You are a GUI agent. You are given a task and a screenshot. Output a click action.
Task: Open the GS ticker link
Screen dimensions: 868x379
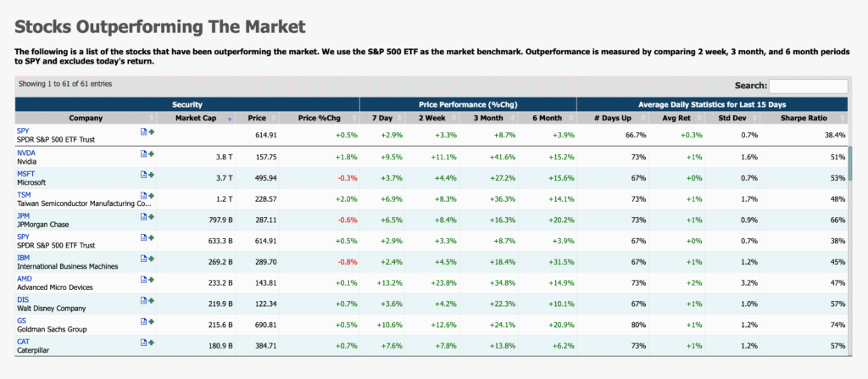point(21,320)
